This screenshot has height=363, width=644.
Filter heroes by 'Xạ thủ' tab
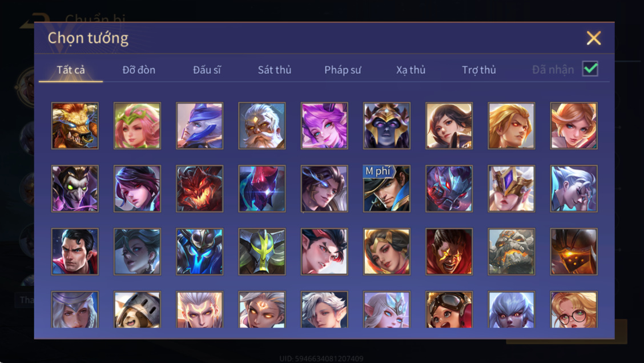click(x=410, y=70)
